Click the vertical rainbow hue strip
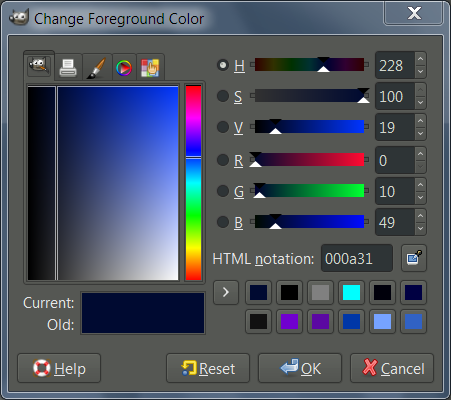451x400 pixels. tap(193, 183)
